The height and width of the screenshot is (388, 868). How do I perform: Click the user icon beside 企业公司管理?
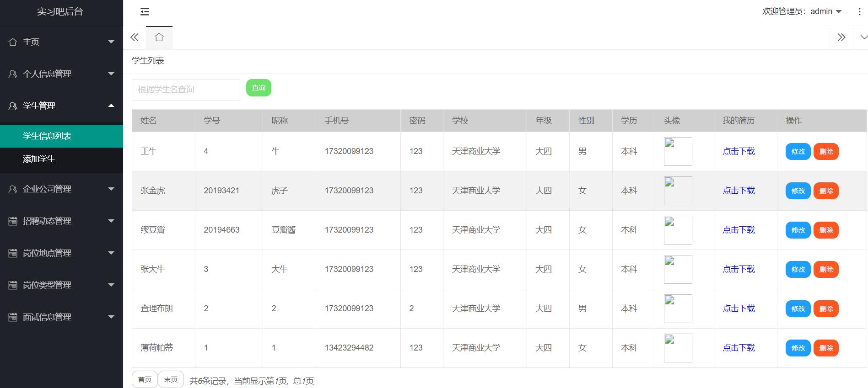(13, 189)
